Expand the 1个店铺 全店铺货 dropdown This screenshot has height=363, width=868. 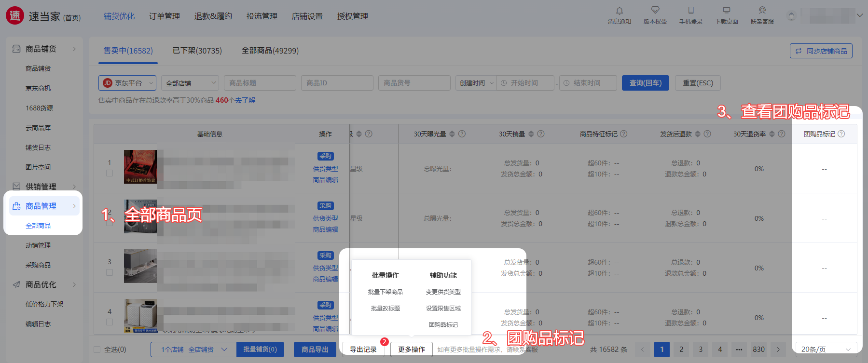click(193, 350)
